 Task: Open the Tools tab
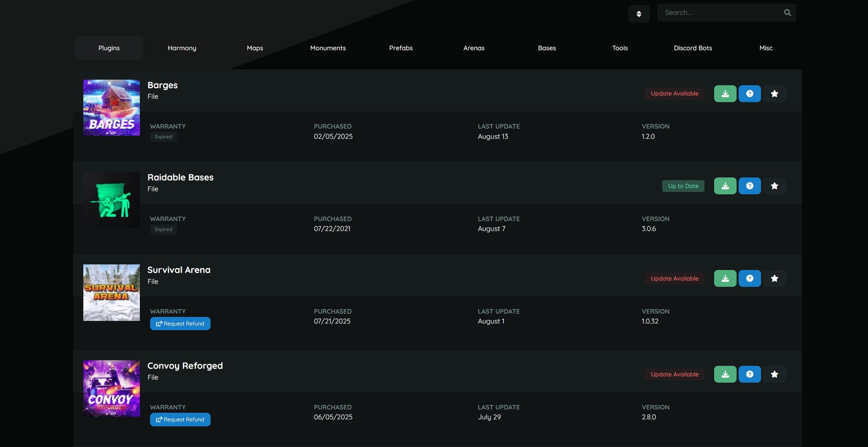620,48
